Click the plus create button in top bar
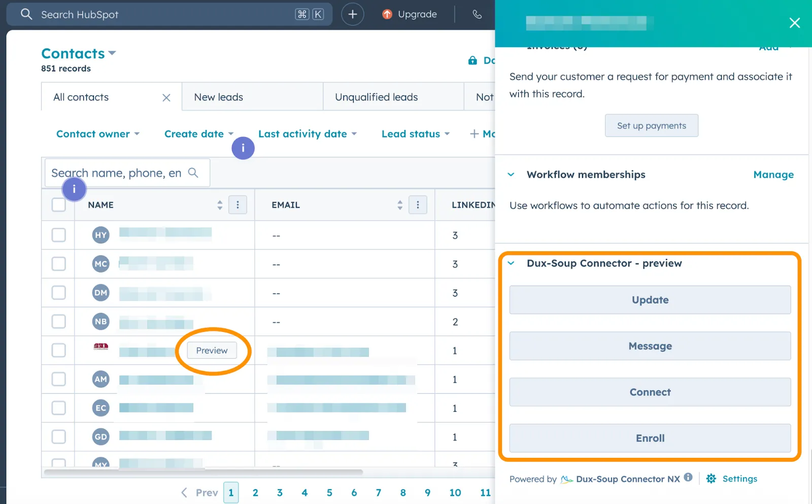This screenshot has height=504, width=812. point(353,14)
